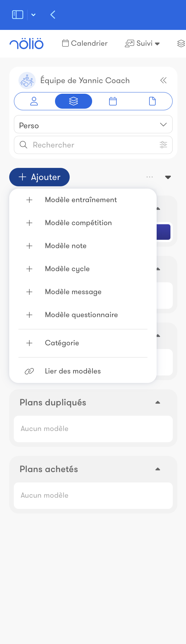
Task: Click the team avatar illustration
Action: tap(27, 80)
